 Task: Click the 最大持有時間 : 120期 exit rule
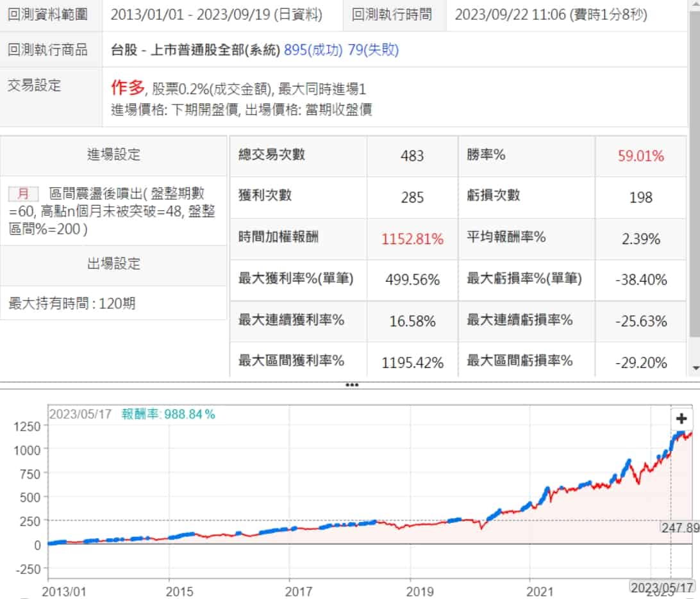click(72, 304)
